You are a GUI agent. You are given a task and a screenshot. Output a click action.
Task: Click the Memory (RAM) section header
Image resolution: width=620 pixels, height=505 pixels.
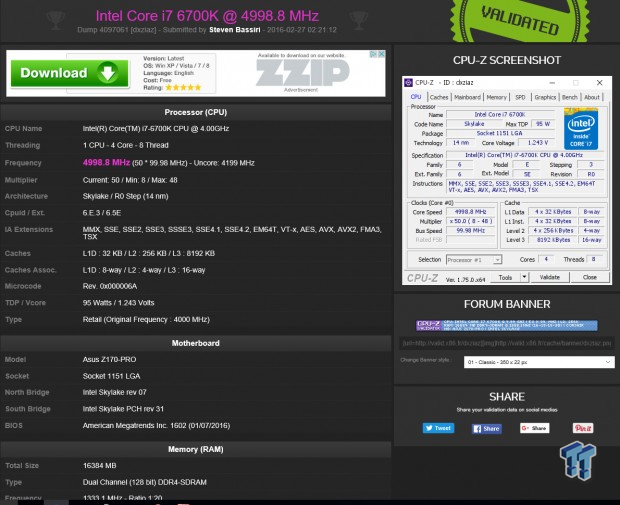coord(196,449)
